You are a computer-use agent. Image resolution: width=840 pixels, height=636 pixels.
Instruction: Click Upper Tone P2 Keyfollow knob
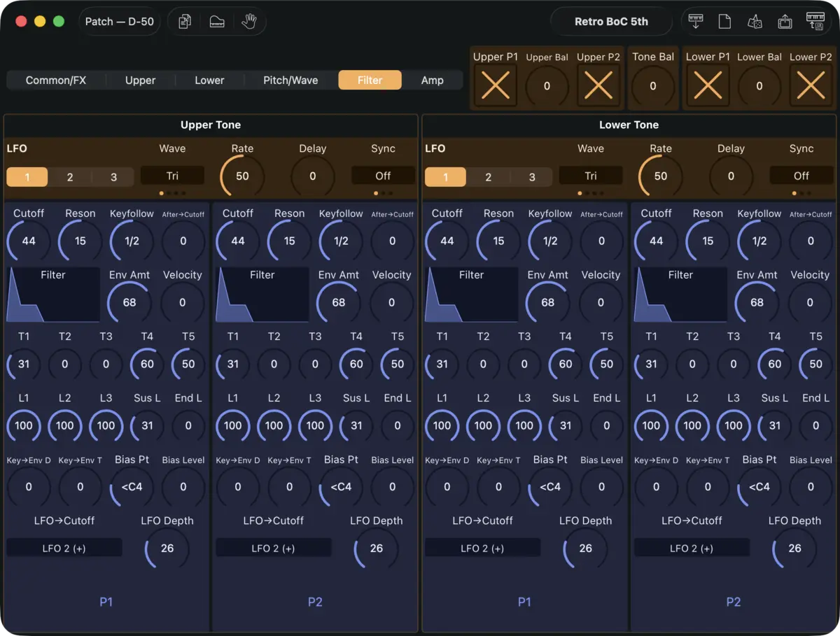(x=341, y=241)
